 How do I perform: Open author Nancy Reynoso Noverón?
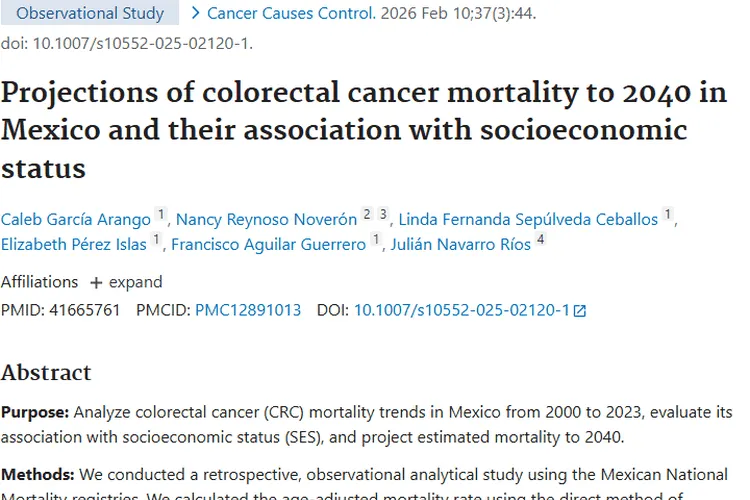pyautogui.click(x=266, y=219)
